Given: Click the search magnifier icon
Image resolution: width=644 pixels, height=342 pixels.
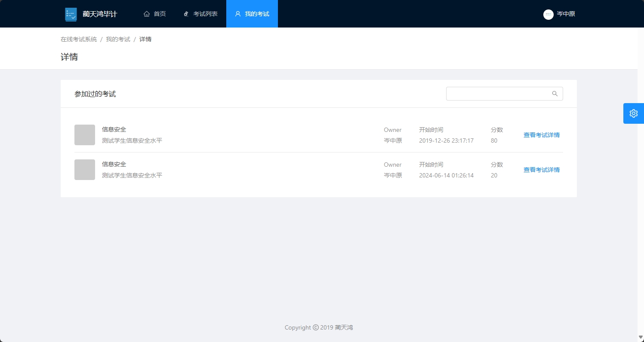Looking at the screenshot, I should click(555, 94).
